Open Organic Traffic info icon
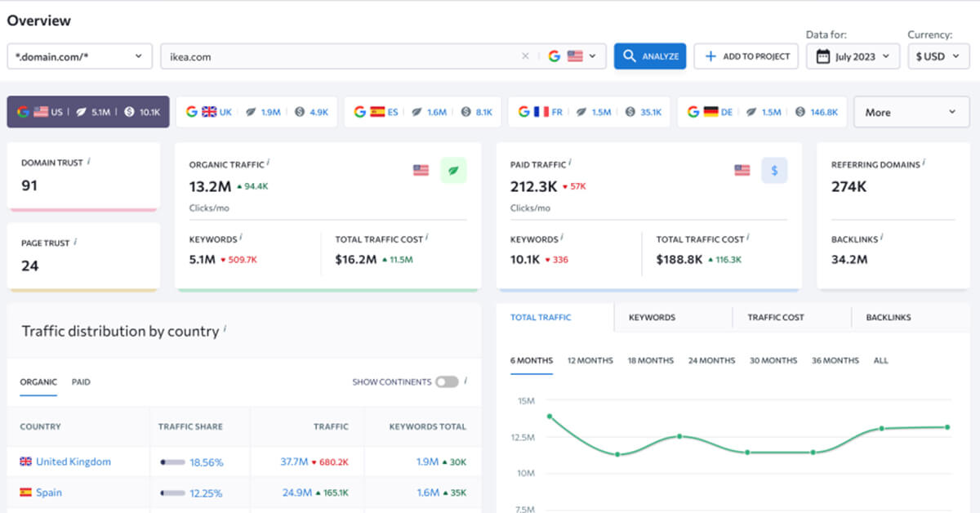 [x=269, y=163]
